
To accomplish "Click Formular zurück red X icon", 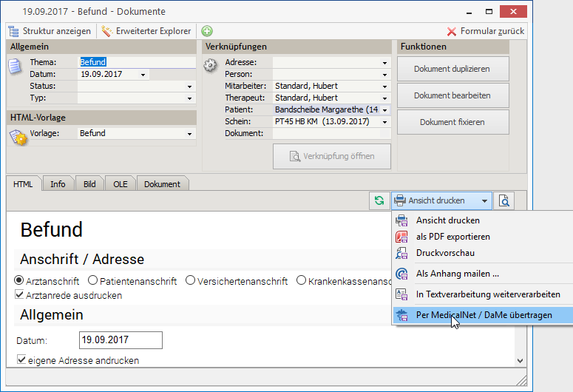I will tap(452, 31).
